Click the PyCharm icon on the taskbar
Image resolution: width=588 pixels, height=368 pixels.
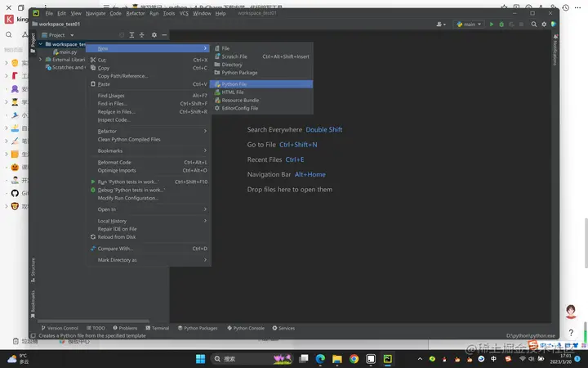[x=387, y=359]
